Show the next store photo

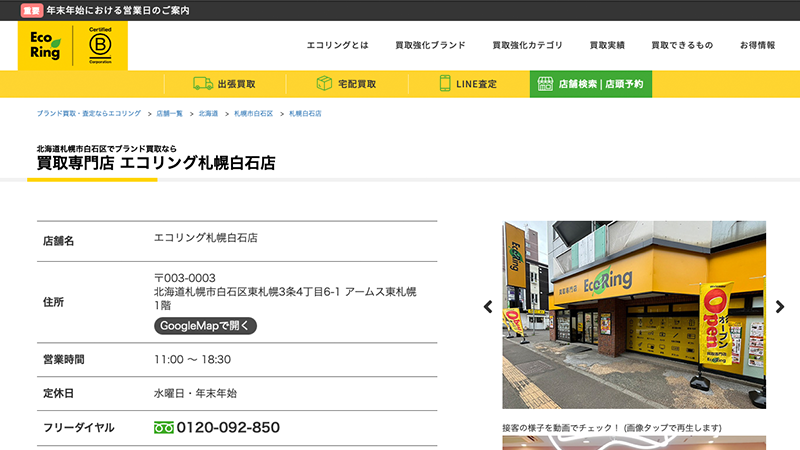(780, 307)
